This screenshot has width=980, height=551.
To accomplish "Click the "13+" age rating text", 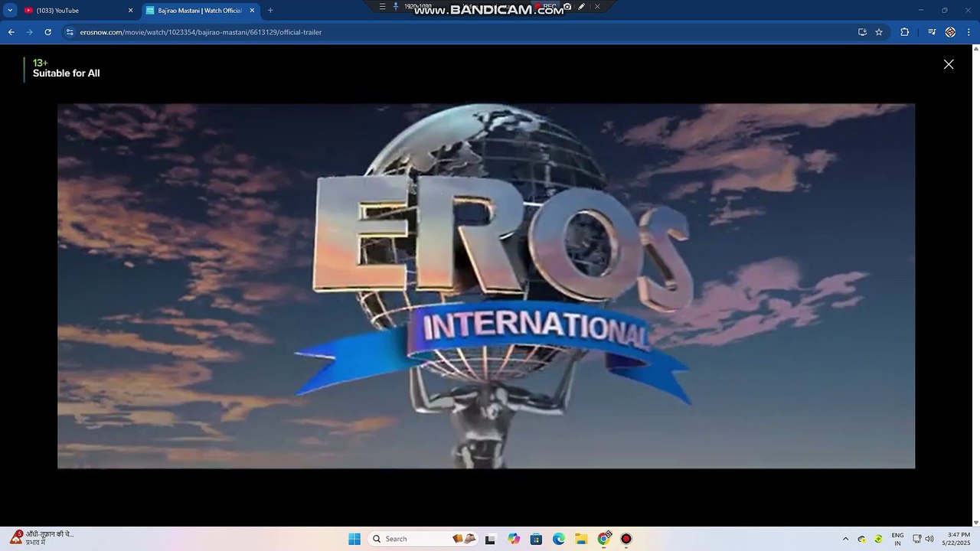I will [40, 63].
